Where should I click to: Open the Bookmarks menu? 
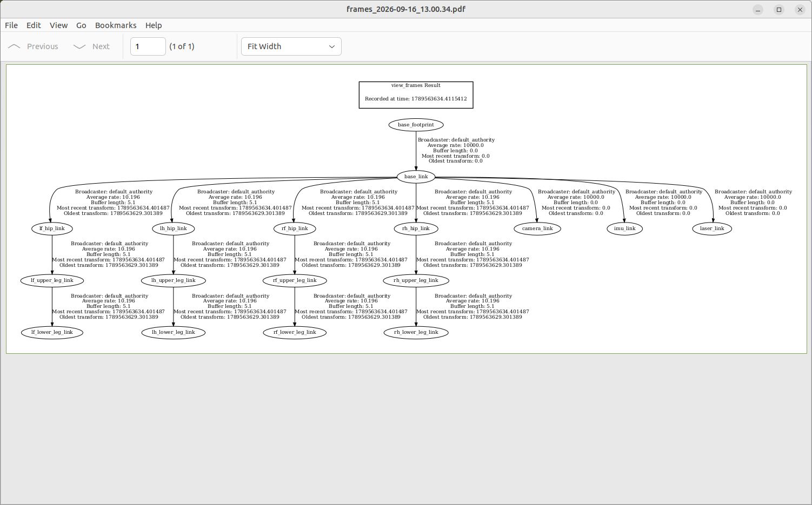116,25
